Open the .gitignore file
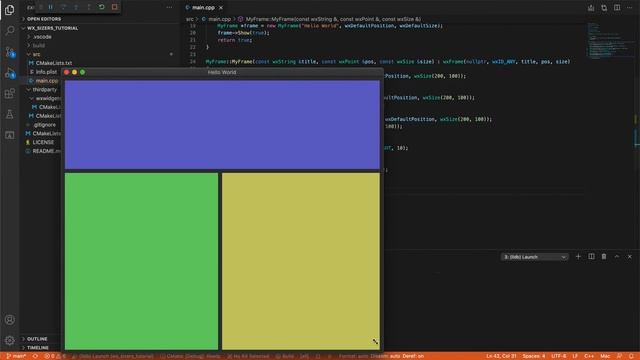The height and width of the screenshot is (360, 640). point(44,124)
